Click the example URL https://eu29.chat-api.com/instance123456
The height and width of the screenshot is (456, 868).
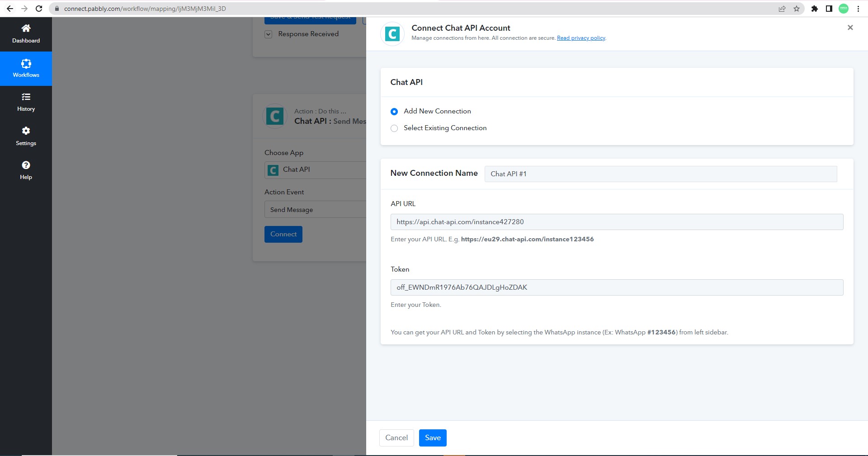527,239
